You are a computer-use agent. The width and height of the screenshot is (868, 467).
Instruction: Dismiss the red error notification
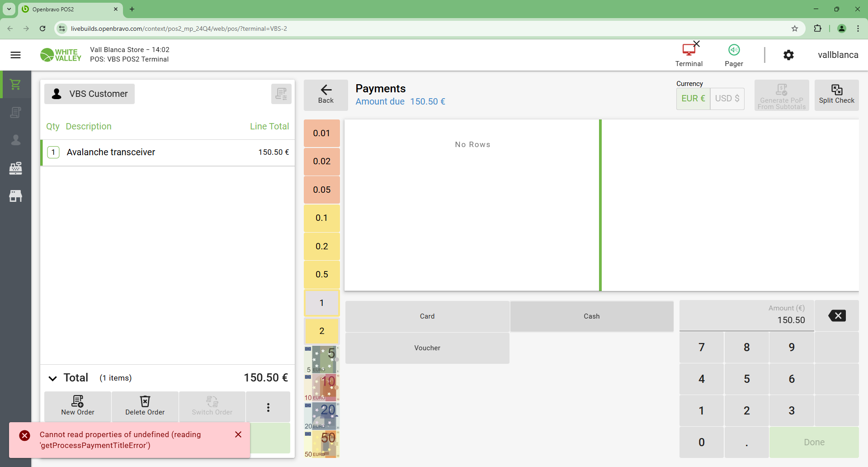[x=238, y=434]
